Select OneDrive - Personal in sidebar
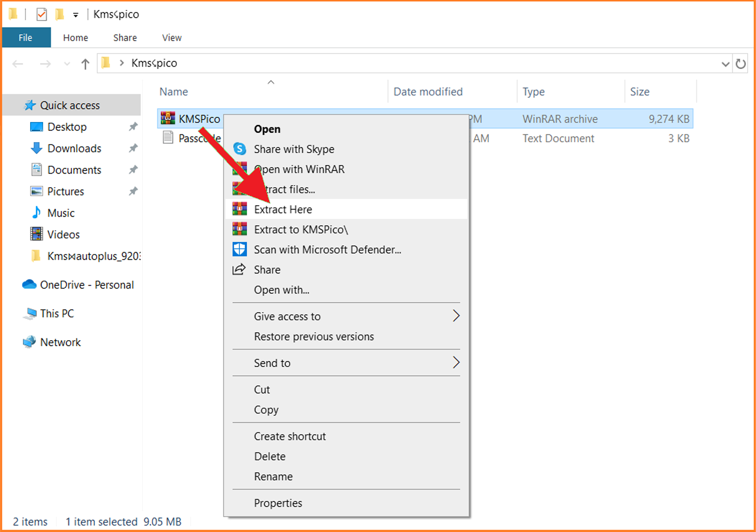Viewport: 756px width, 532px height. tap(87, 285)
